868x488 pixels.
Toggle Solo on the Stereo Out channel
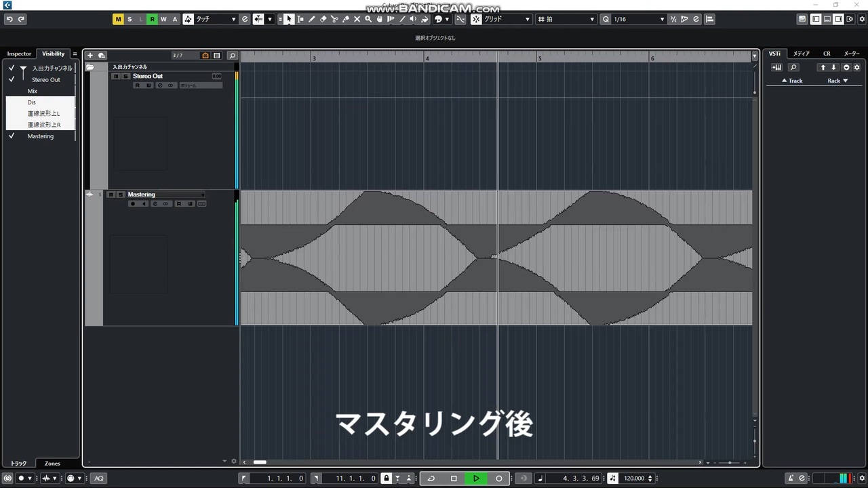(125, 76)
